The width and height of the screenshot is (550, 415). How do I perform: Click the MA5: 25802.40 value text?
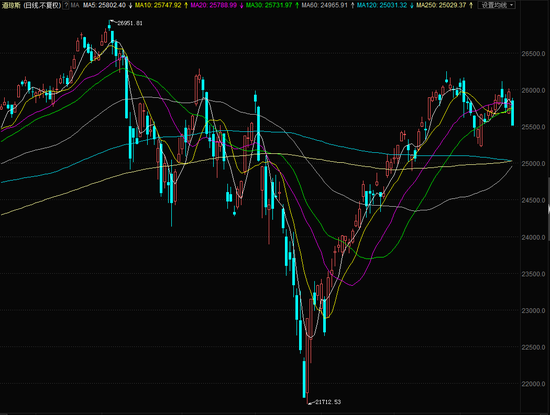(104, 5)
